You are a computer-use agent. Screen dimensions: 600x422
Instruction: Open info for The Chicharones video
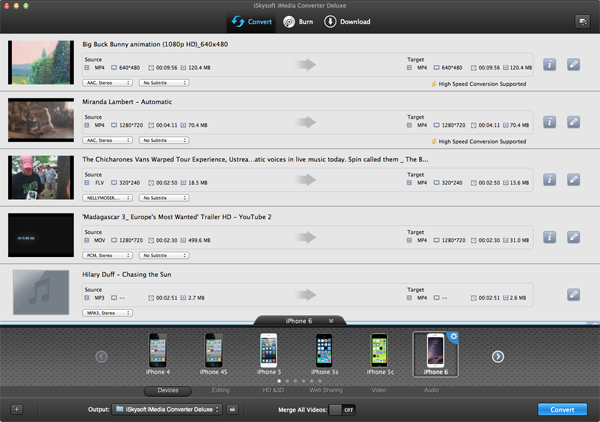coord(549,179)
